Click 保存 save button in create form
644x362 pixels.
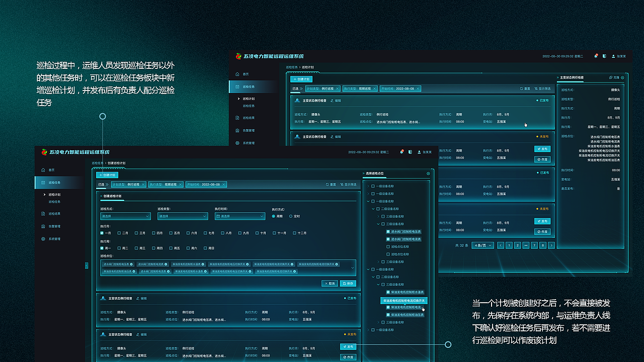(348, 283)
